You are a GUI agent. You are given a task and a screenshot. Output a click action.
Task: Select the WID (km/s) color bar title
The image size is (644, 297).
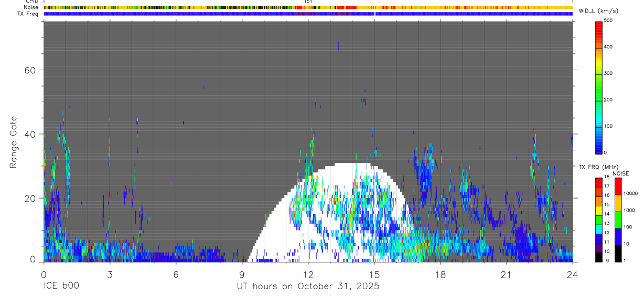point(598,11)
